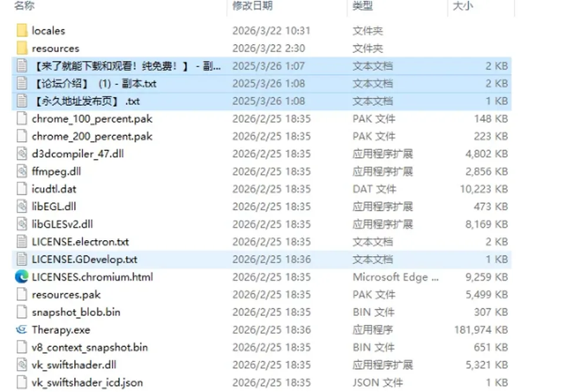Click the resources.pak file icon
The width and height of the screenshot is (565, 392).
click(x=22, y=294)
